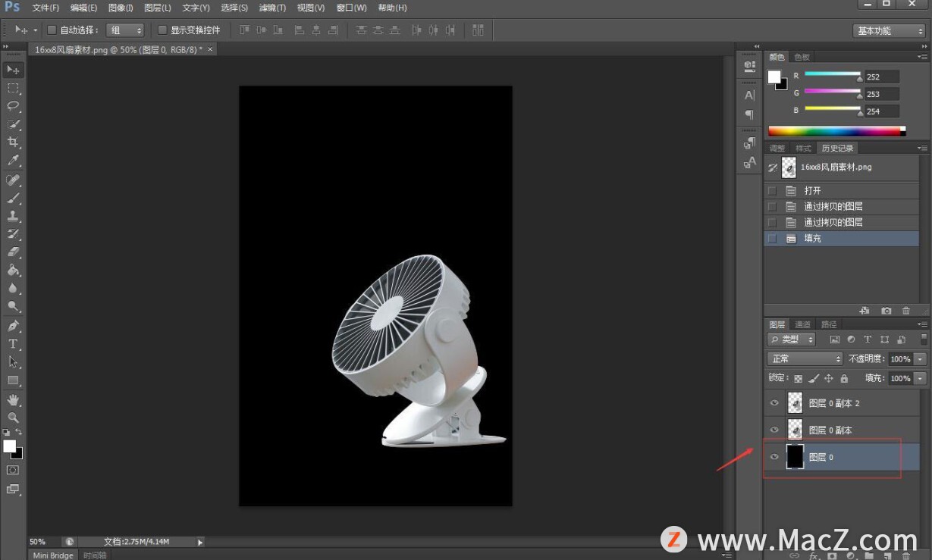
Task: Select the Horizontal Type tool
Action: click(13, 344)
